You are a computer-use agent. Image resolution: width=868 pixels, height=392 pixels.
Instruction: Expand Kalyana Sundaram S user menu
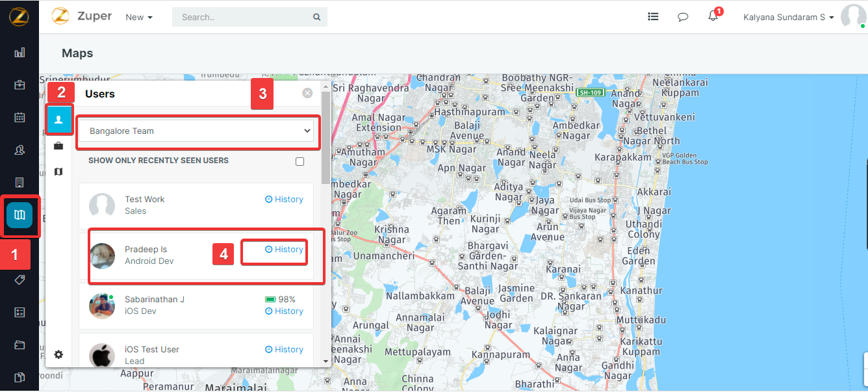[x=788, y=18]
